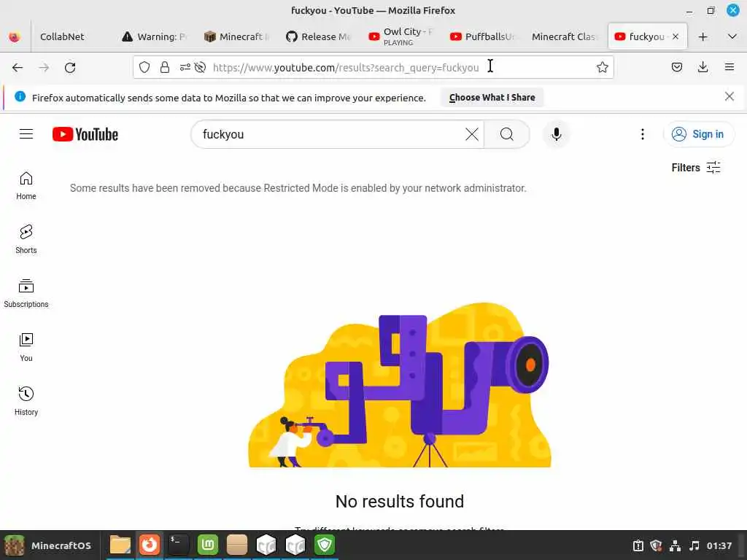Switch to the Minecraft tab with block icon
Screen dimensions: 747x560
tap(237, 36)
